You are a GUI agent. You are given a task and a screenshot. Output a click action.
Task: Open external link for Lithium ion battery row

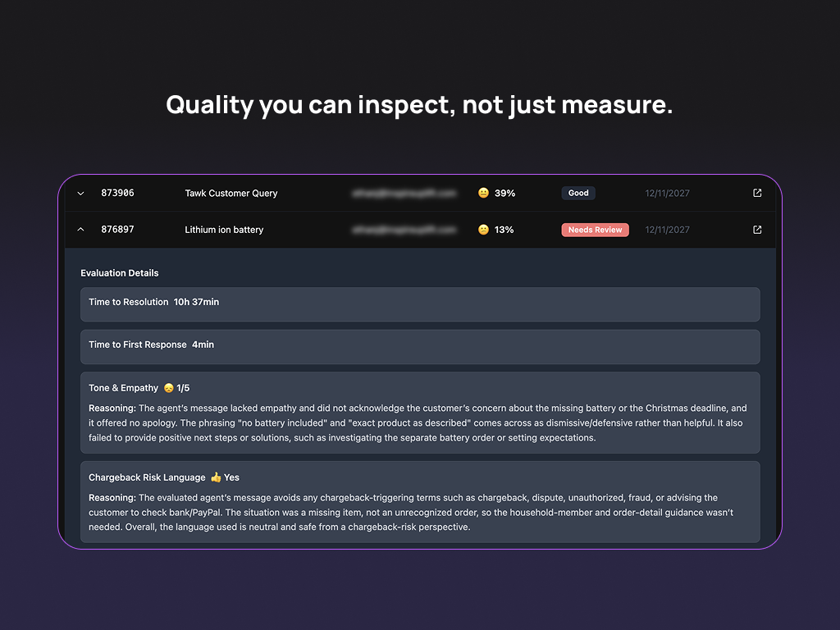[x=756, y=230]
